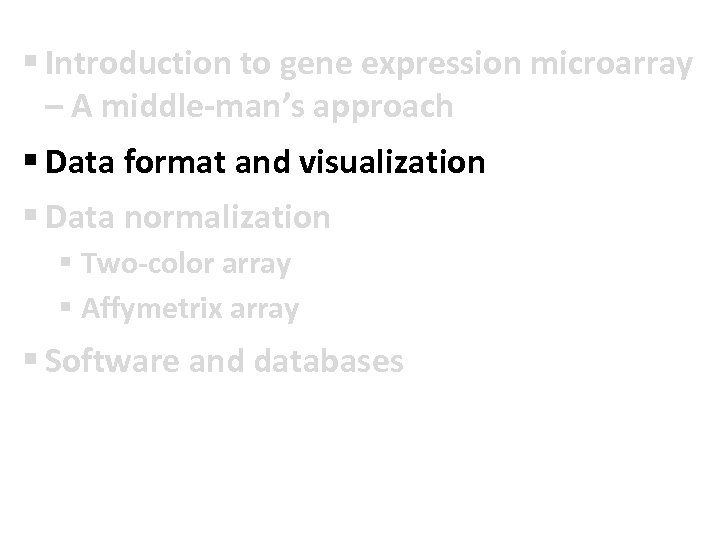Click the sub-bullet before "Two-color array"

pos(67,265)
